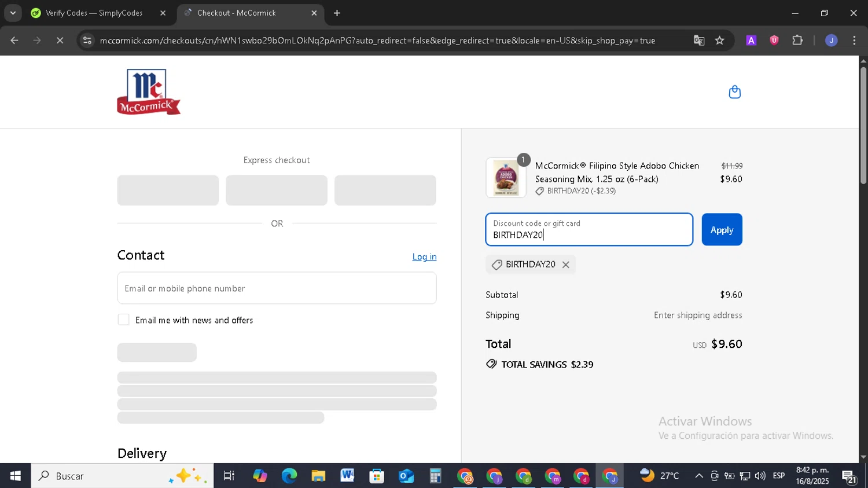The width and height of the screenshot is (868, 488).
Task: Open the notification center
Action: pyautogui.click(x=849, y=477)
